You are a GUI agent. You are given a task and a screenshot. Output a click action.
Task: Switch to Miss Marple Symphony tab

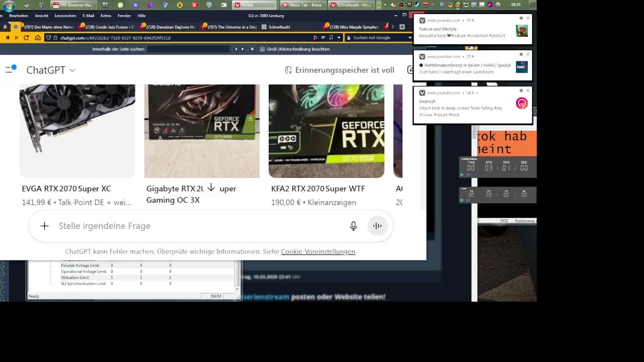pyautogui.click(x=352, y=27)
